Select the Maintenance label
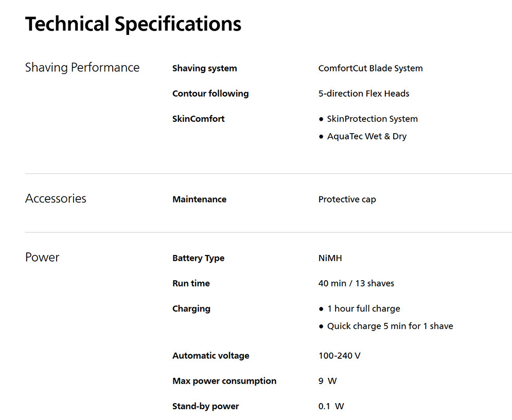This screenshot has height=420, width=512. point(199,199)
